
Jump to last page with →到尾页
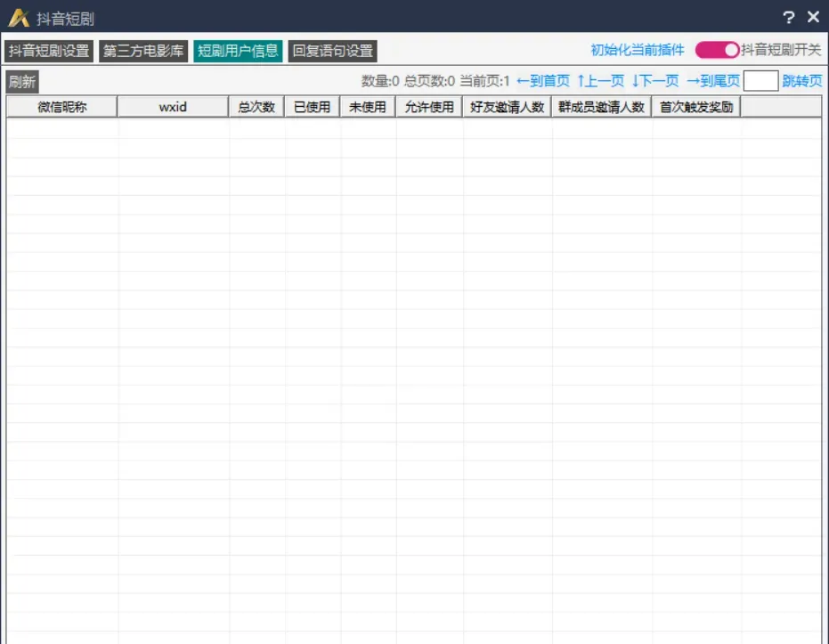pos(712,81)
